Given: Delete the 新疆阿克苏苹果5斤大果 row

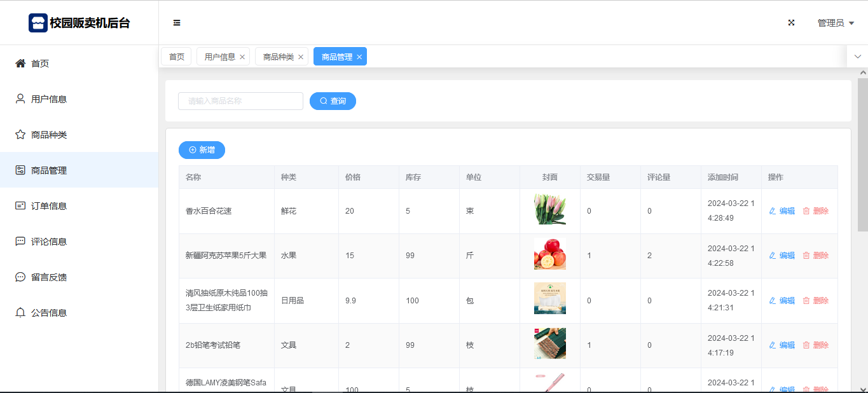Looking at the screenshot, I should (x=816, y=256).
